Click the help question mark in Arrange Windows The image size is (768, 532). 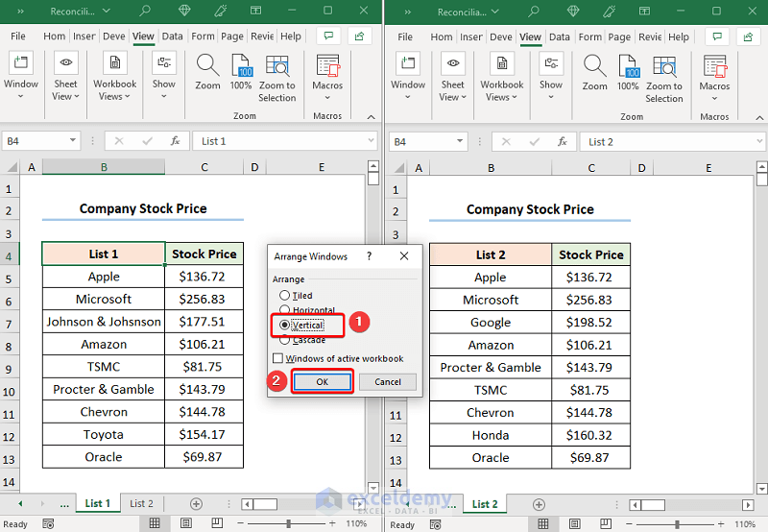tap(369, 256)
